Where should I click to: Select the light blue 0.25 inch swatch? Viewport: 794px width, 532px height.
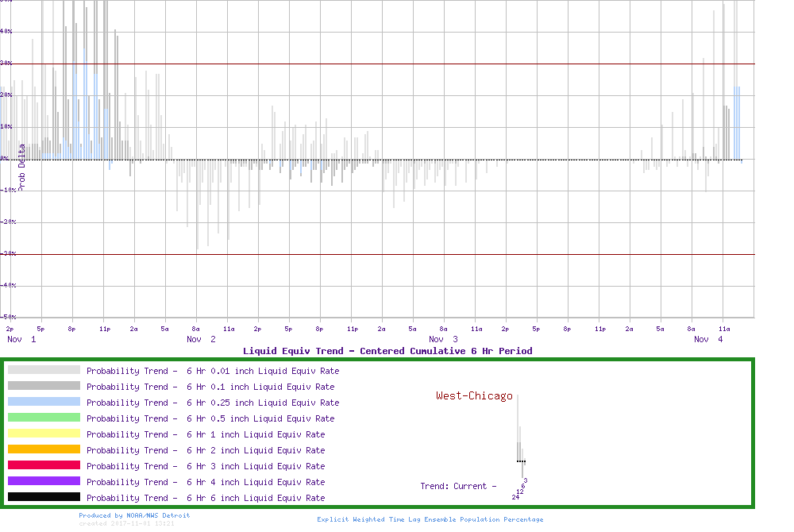[44, 402]
